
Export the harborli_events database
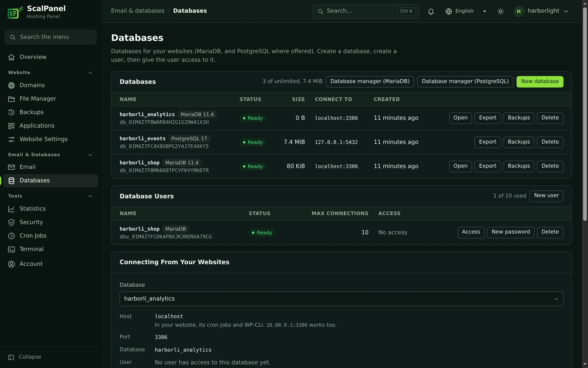click(487, 142)
